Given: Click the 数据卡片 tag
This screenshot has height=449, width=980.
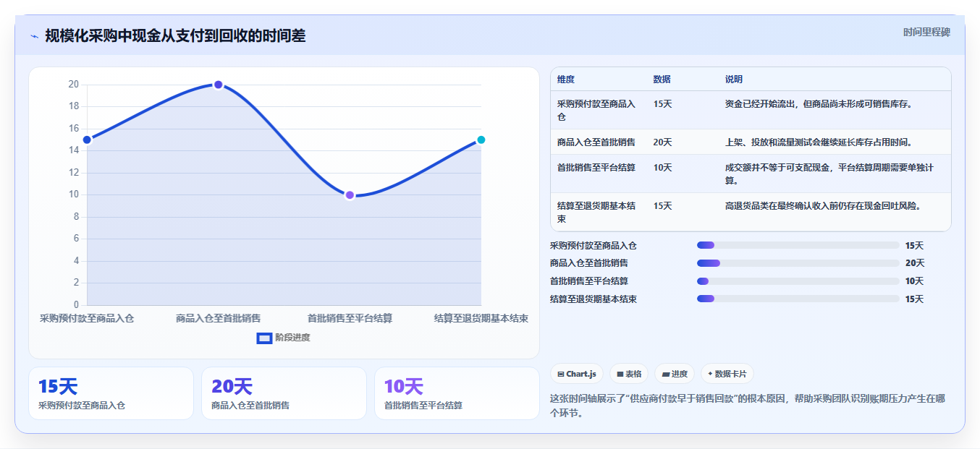Looking at the screenshot, I should [727, 374].
